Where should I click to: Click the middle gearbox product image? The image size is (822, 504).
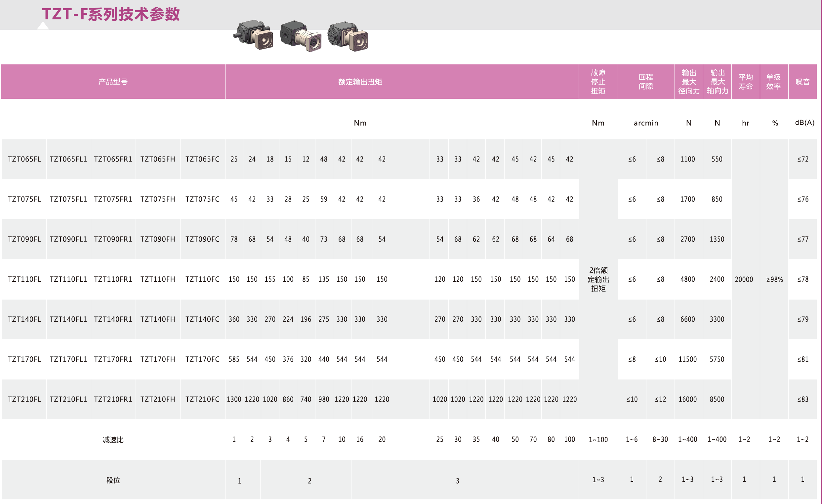click(301, 36)
